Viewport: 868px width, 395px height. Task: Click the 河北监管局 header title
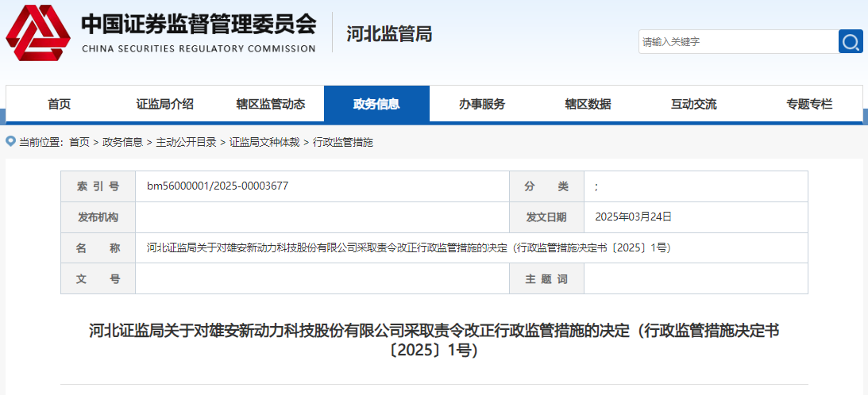click(389, 34)
